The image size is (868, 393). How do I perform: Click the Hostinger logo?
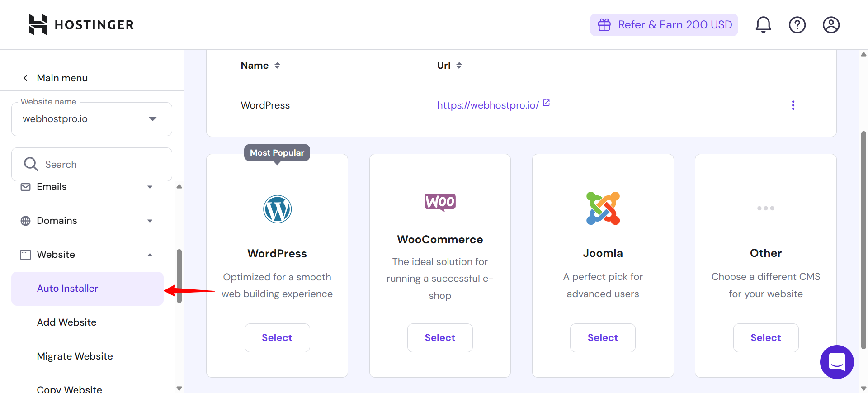coord(81,24)
